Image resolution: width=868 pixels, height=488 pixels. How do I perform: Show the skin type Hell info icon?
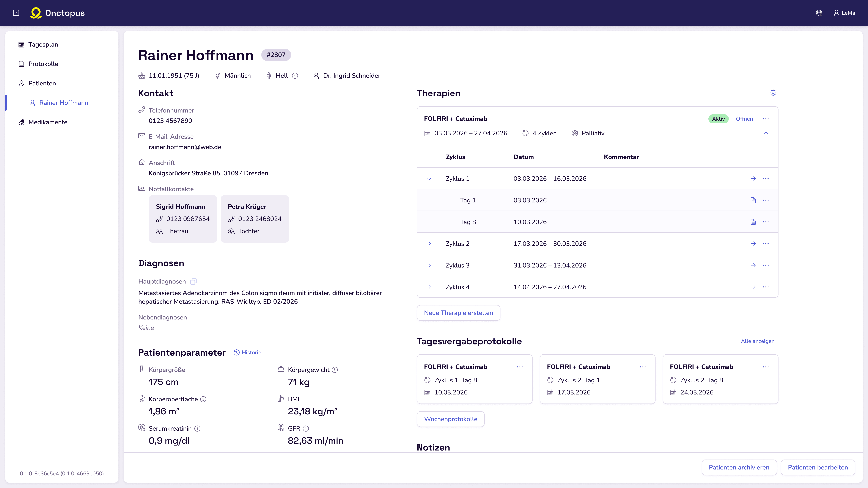tap(295, 76)
